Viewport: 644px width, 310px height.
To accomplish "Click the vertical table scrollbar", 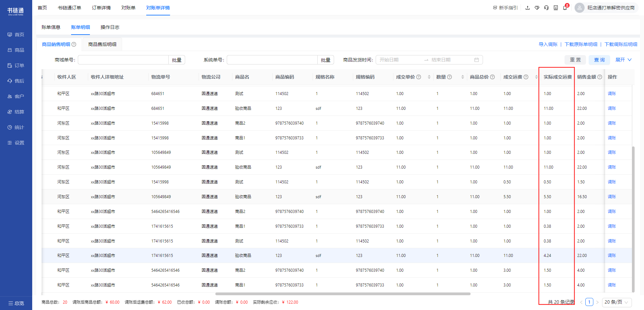I will click(x=633, y=219).
